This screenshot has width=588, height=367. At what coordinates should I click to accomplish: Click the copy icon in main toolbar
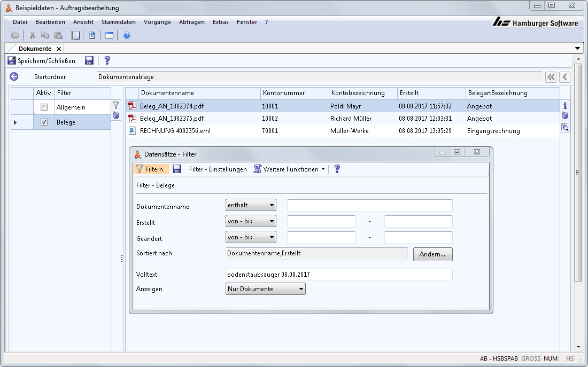[45, 36]
